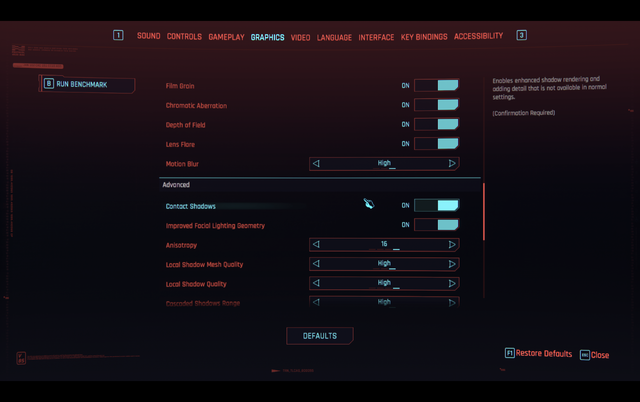The height and width of the screenshot is (402, 640).
Task: Select the Anisotropy setting label
Action: [181, 245]
